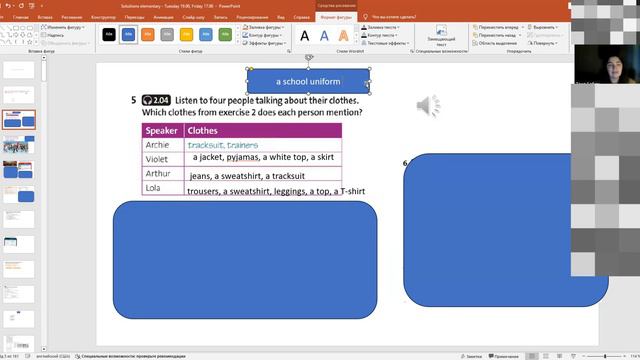The width and height of the screenshot is (640, 360).
Task: Apply the green shape style swatch
Action: point(225,35)
